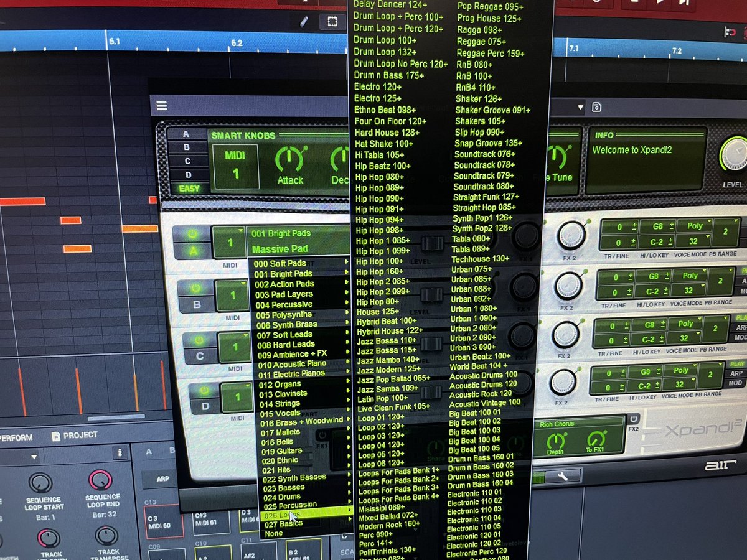Click the info 'i' icon
The width and height of the screenshot is (747, 560).
point(120,452)
